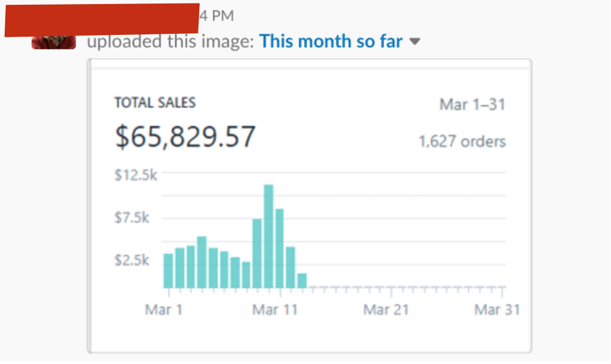The height and width of the screenshot is (364, 611).
Task: Open the 'This month so far' link
Action: pos(331,42)
